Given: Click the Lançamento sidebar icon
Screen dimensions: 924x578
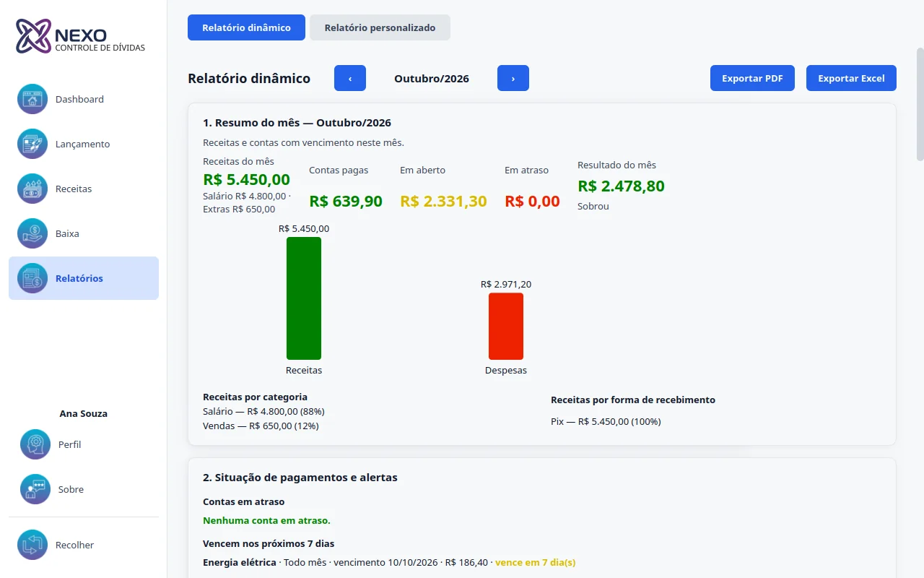Looking at the screenshot, I should tap(32, 144).
